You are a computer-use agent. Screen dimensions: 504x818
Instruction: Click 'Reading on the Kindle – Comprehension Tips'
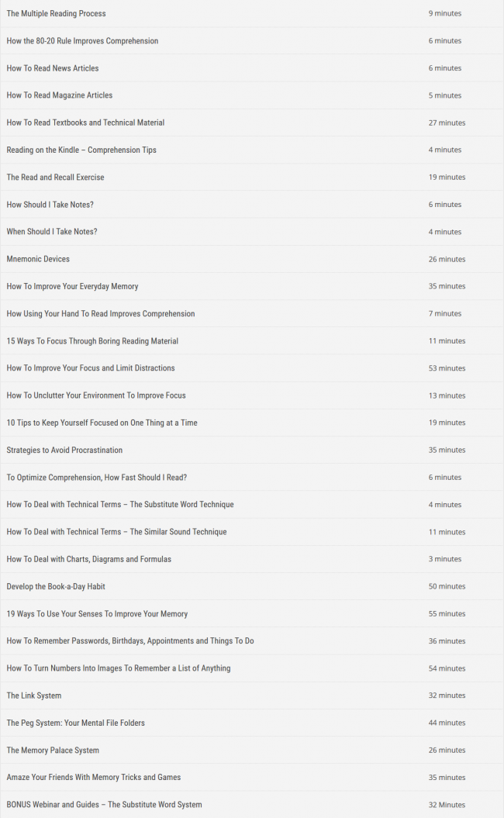pos(81,150)
